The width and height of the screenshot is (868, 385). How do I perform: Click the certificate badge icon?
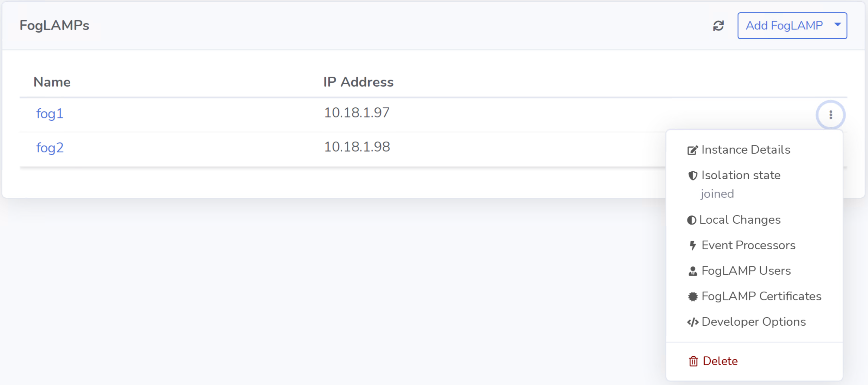(x=692, y=297)
